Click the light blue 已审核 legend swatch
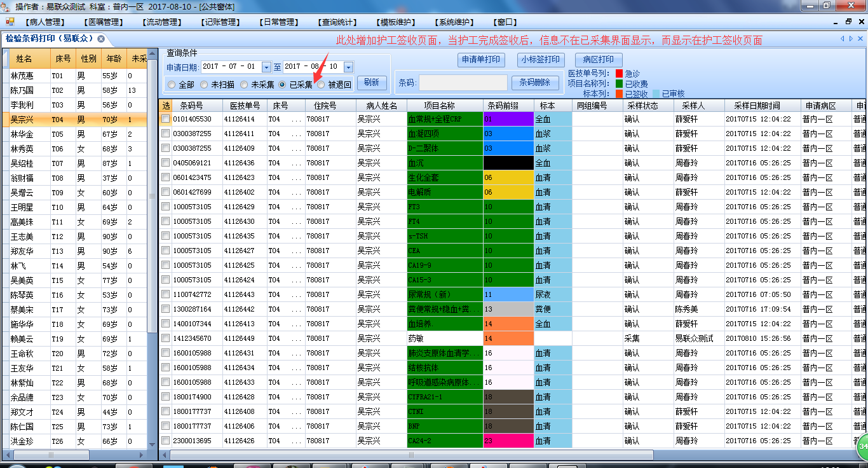Viewport: 868px width, 468px height. [x=656, y=93]
